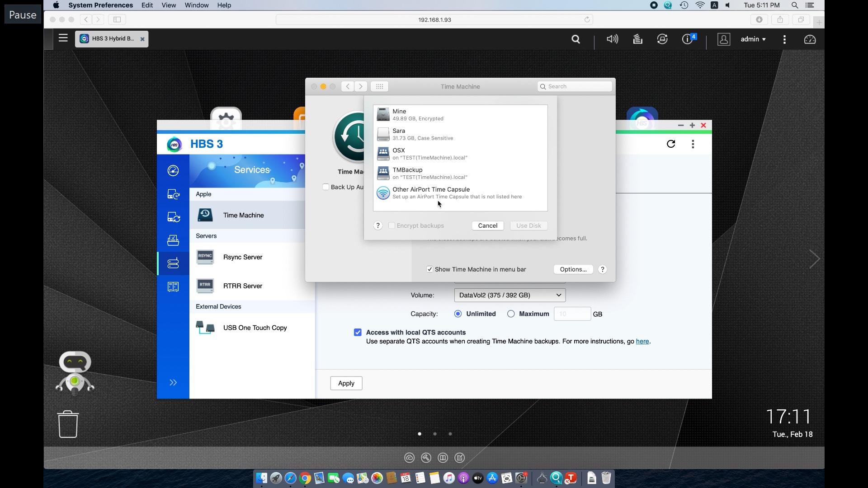Click the Maximum capacity GB input field
868x488 pixels.
pyautogui.click(x=572, y=314)
